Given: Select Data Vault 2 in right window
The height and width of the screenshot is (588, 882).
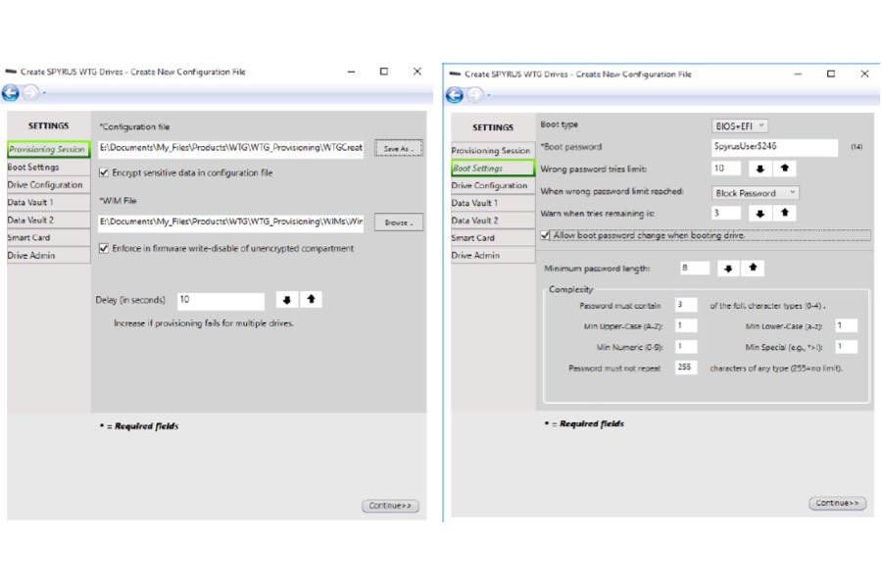Looking at the screenshot, I should pyautogui.click(x=493, y=220).
